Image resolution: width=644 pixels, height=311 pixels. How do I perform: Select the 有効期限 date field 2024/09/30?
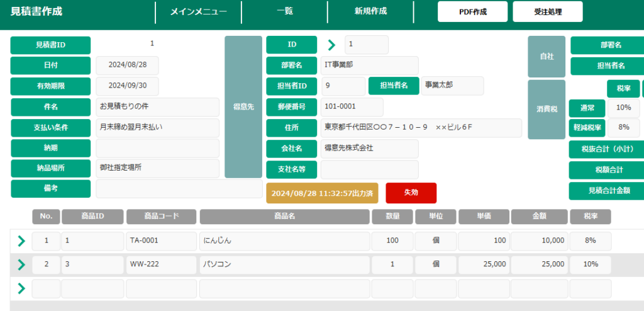click(x=127, y=86)
